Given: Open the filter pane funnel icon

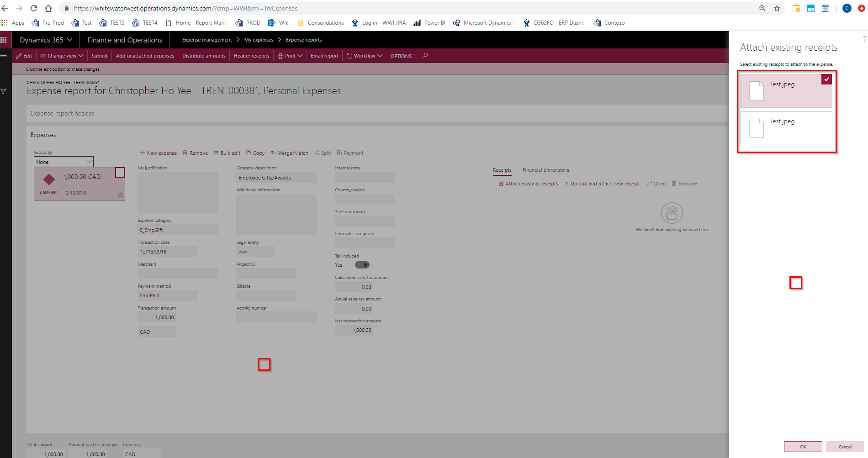Looking at the screenshot, I should (x=4, y=91).
